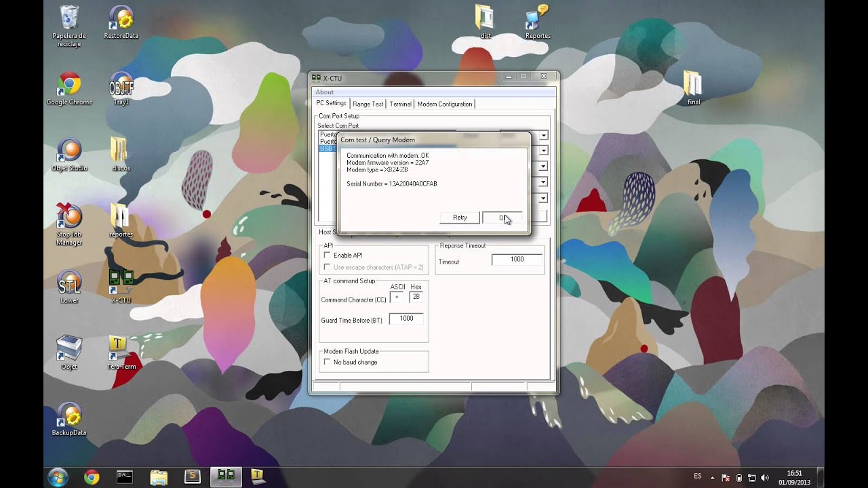Screen dimensions: 868x488
Task: Click Retry in Query Modem dialog
Action: (x=460, y=218)
